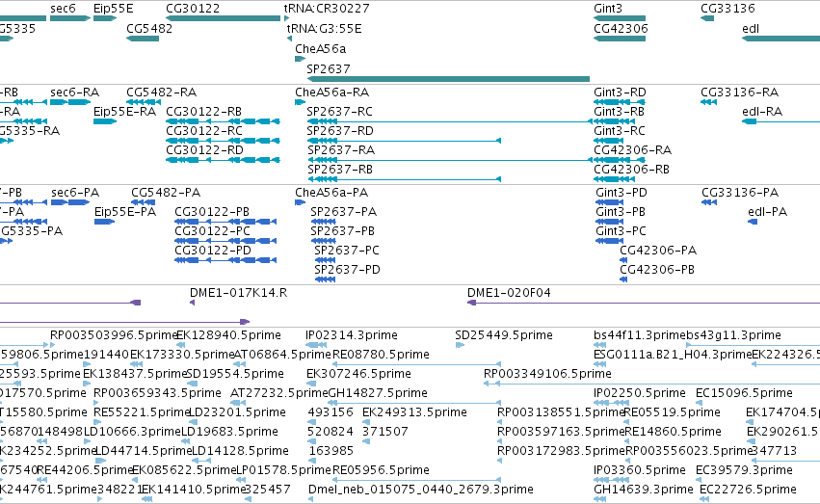820x504 pixels.
Task: Click the SP2637-PB protein label
Action: tap(342, 231)
